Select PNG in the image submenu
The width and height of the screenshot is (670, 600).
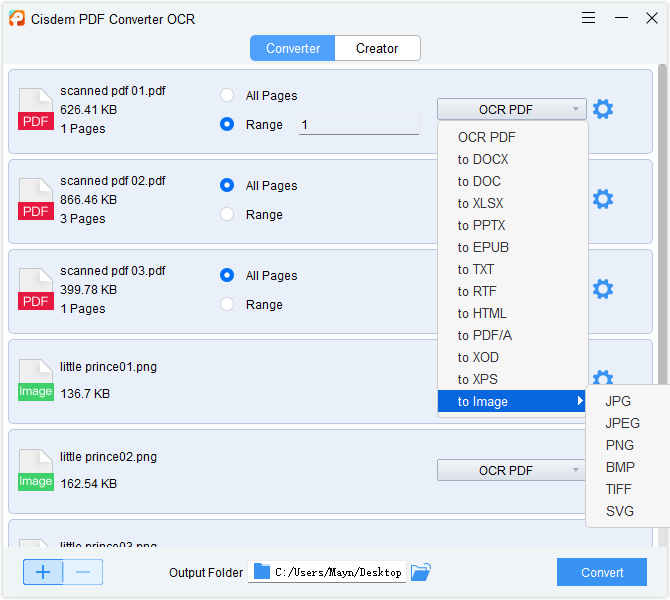click(x=627, y=445)
